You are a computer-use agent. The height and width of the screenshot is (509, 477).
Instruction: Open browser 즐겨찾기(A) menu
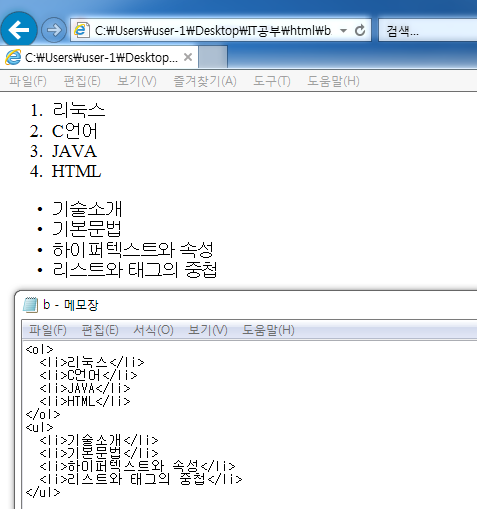[205, 81]
